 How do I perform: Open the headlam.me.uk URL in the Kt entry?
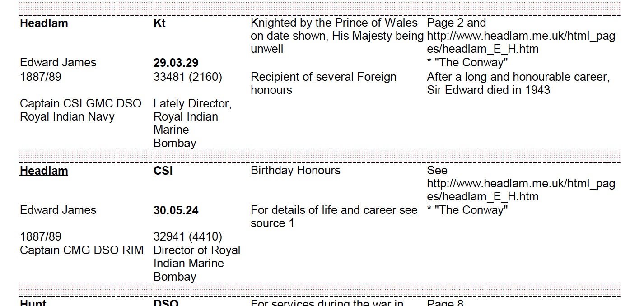click(521, 42)
